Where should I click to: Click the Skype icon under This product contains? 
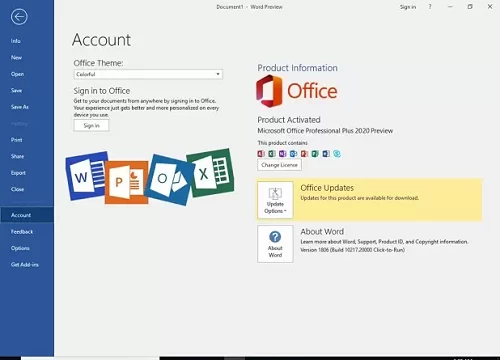tap(337, 154)
